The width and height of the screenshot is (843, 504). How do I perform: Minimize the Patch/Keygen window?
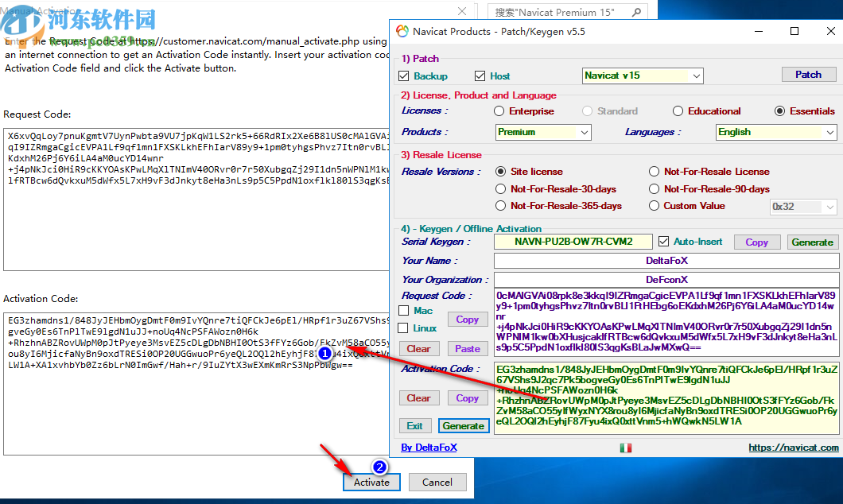click(759, 31)
